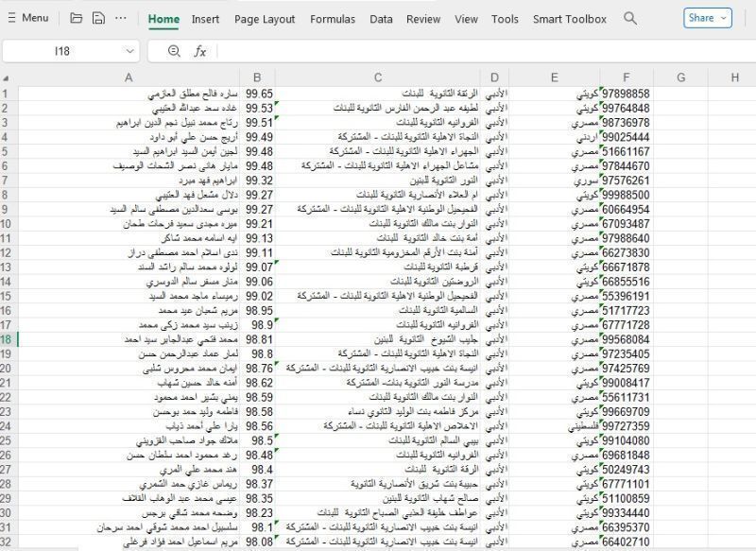Open the more options ellipsis icon

coord(121,18)
